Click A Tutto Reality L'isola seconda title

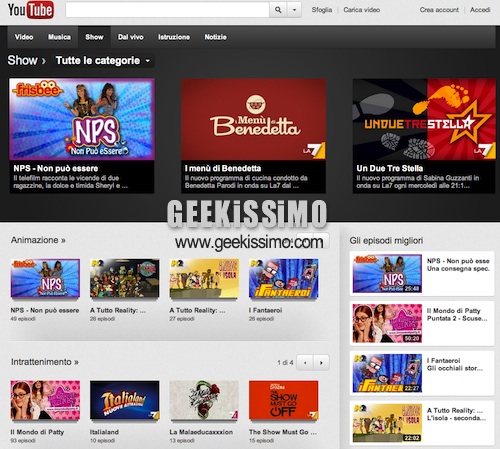456,414
